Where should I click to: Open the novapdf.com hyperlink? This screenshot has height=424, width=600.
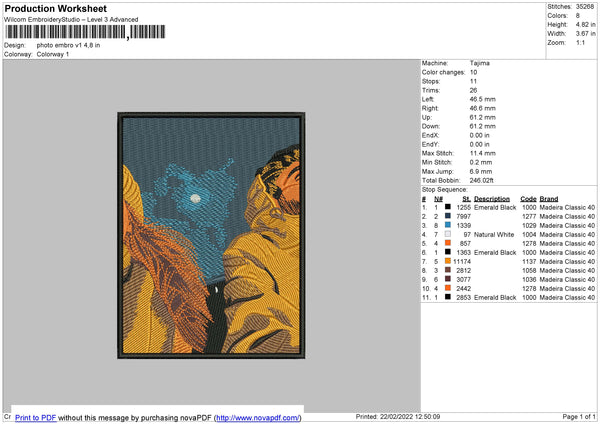point(258,417)
